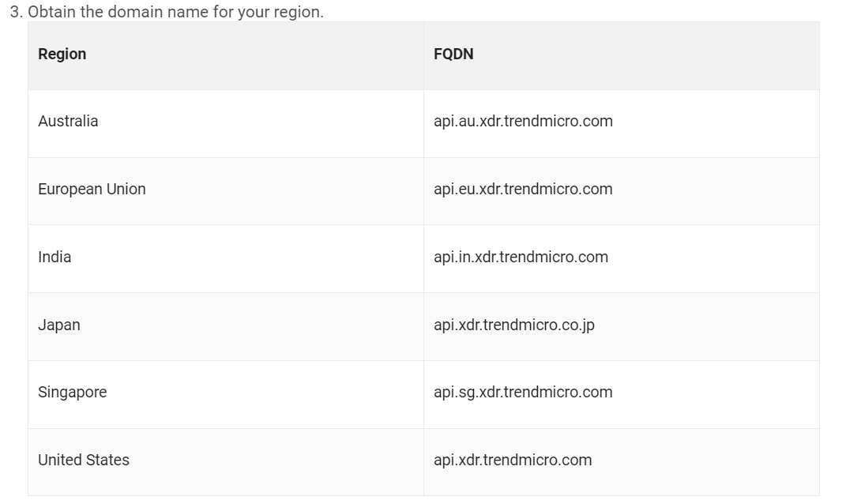The width and height of the screenshot is (846, 504).
Task: Select the United States region cell
Action: point(226,462)
